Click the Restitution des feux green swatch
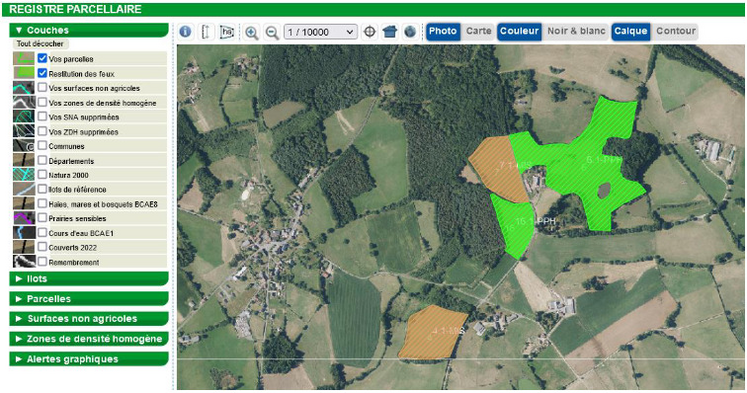 pos(23,73)
